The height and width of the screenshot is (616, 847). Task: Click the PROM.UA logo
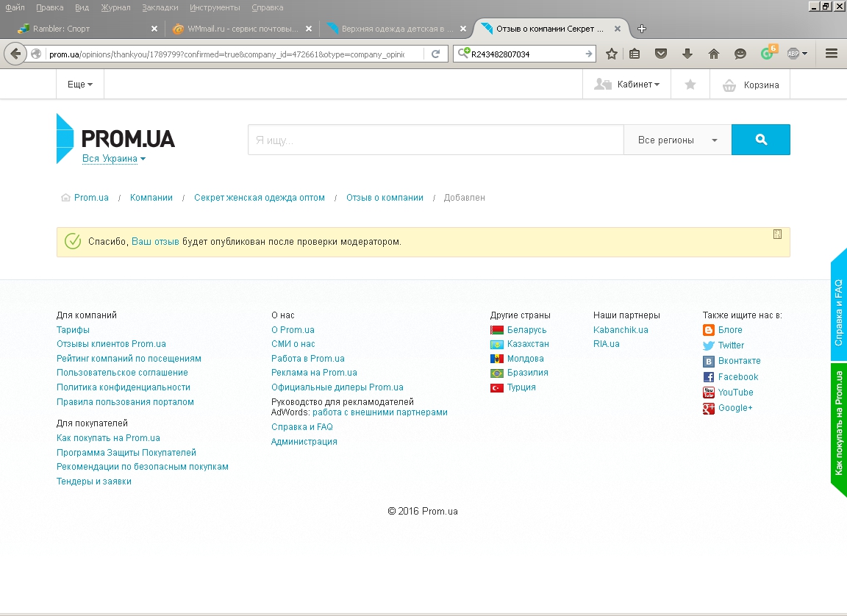[x=115, y=138]
